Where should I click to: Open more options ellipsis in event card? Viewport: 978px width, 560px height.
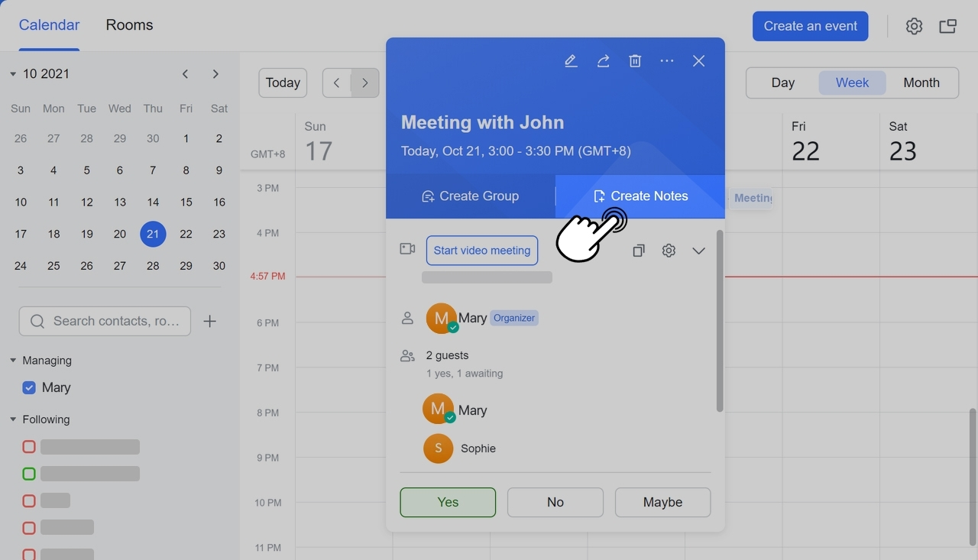[x=667, y=61]
